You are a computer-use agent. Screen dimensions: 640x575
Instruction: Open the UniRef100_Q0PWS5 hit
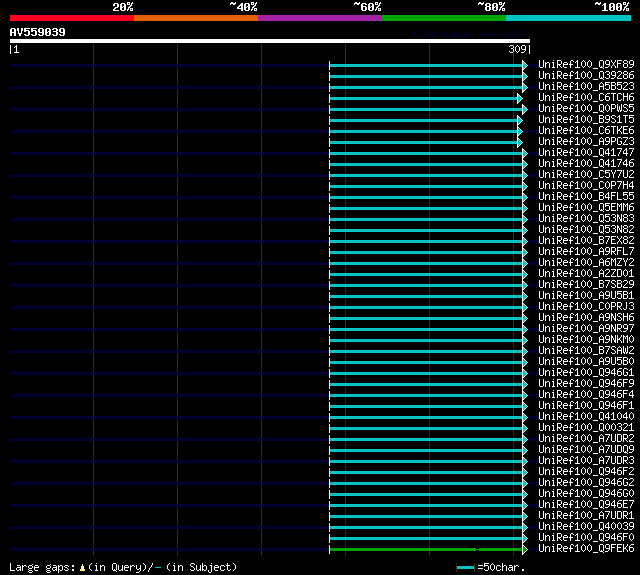(x=586, y=109)
